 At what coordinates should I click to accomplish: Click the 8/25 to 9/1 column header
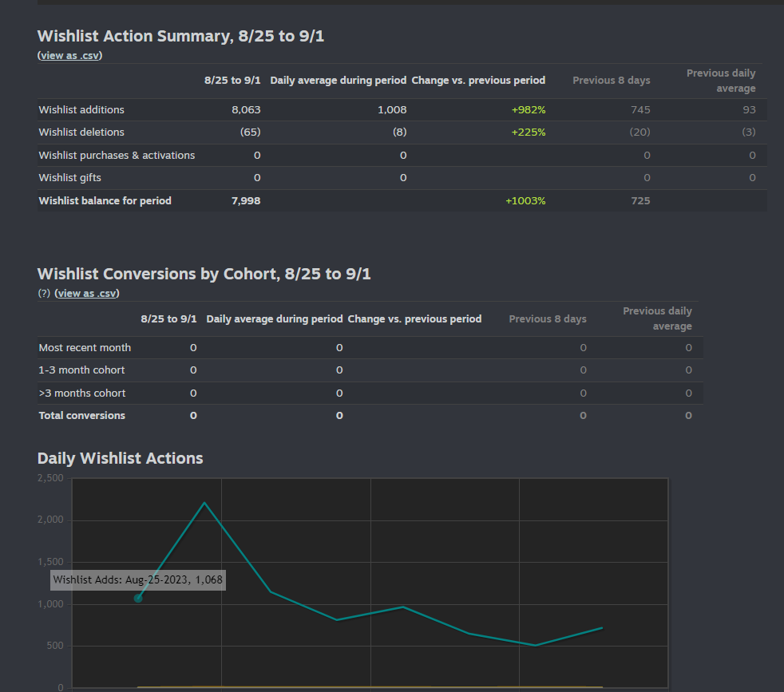click(232, 80)
